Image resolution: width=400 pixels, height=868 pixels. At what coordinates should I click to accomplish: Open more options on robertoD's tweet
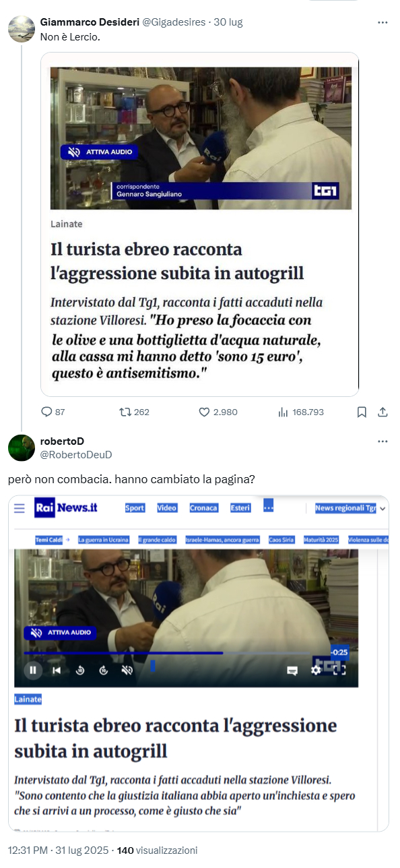click(x=382, y=441)
